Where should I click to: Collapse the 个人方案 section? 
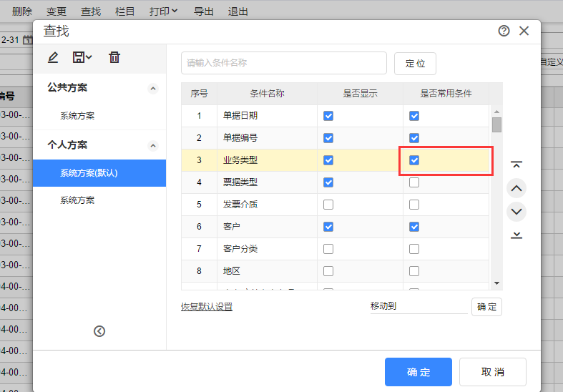153,145
